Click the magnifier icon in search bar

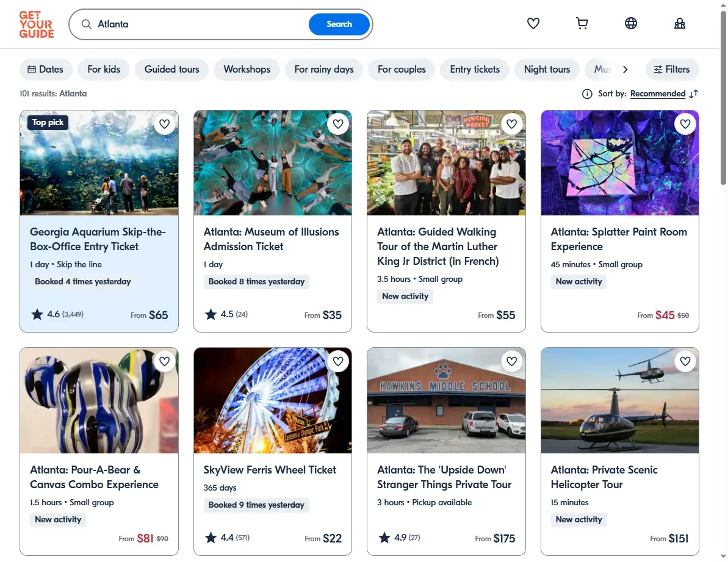point(87,24)
